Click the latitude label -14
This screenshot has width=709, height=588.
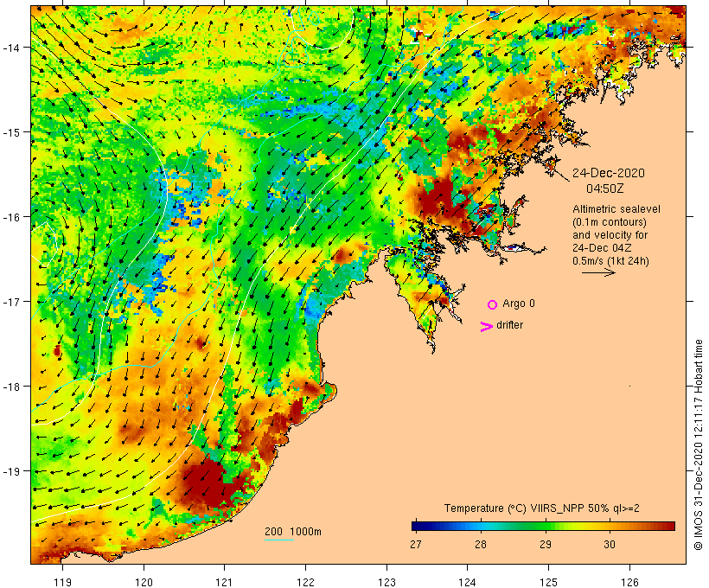click(x=10, y=47)
